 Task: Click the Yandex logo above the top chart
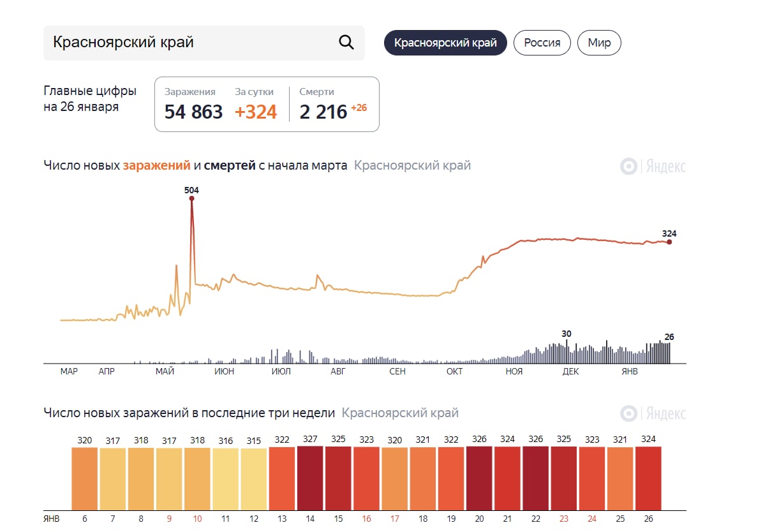[x=653, y=166]
